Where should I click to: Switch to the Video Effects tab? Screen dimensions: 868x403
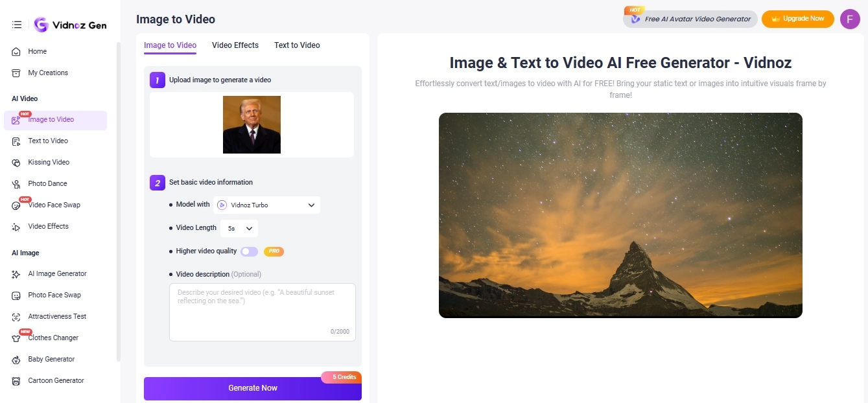[235, 45]
